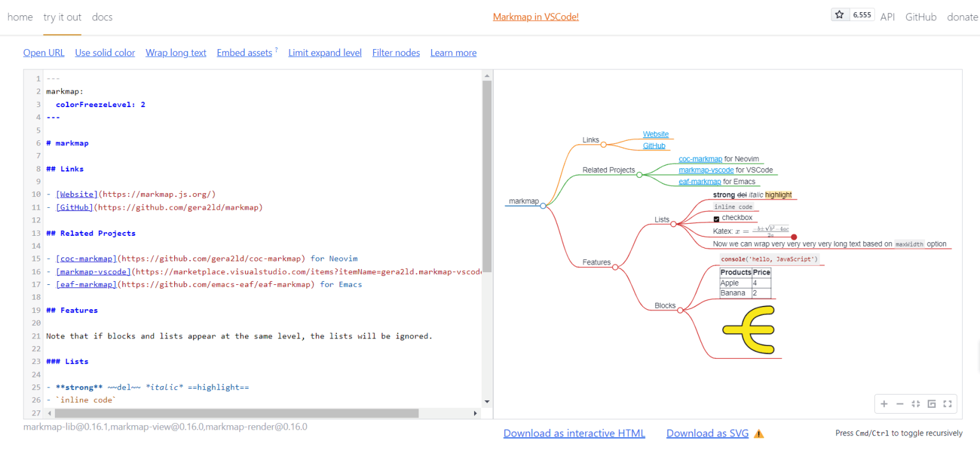Open the home menu item
Screen dimensions: 980x450
click(x=20, y=17)
